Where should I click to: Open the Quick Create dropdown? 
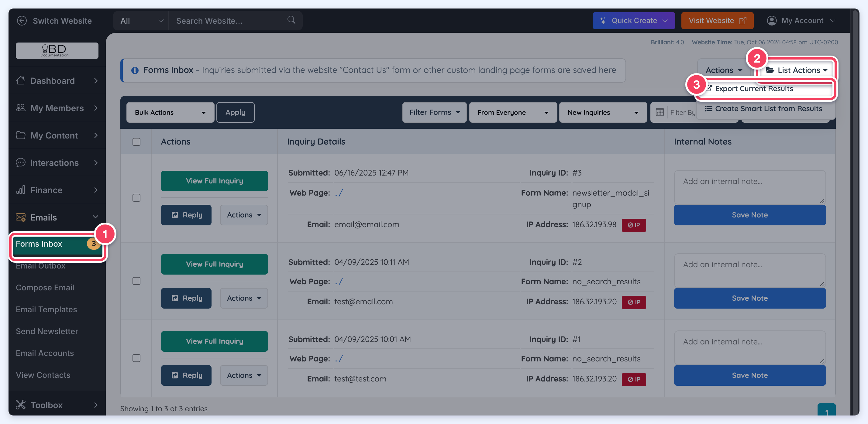click(633, 21)
